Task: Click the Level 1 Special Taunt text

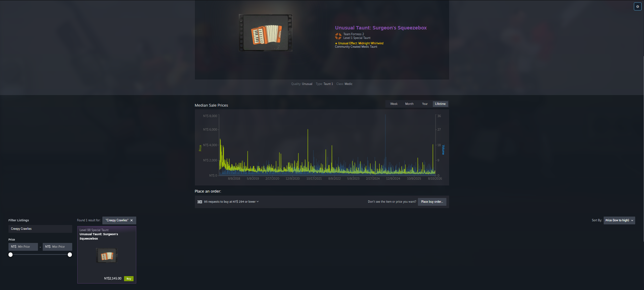Action: click(x=357, y=38)
